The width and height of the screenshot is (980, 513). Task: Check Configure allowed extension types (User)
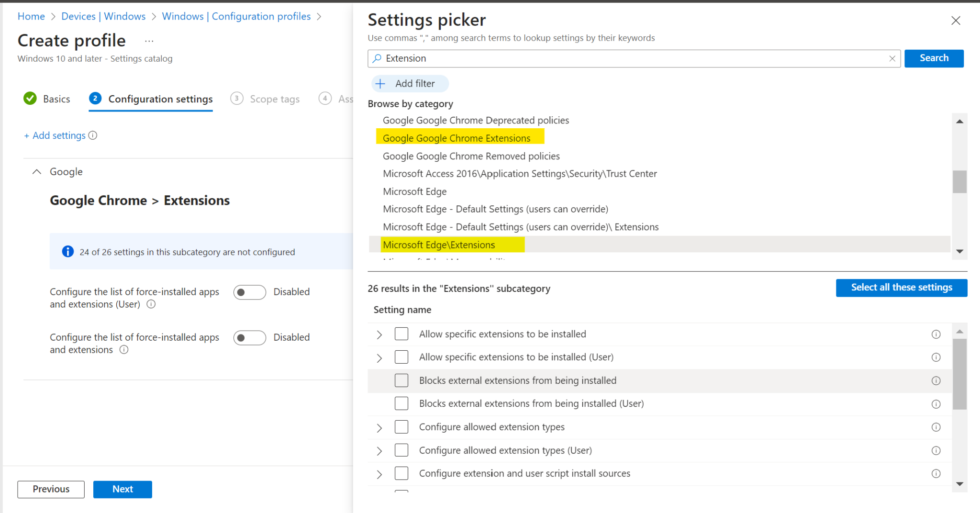(401, 450)
